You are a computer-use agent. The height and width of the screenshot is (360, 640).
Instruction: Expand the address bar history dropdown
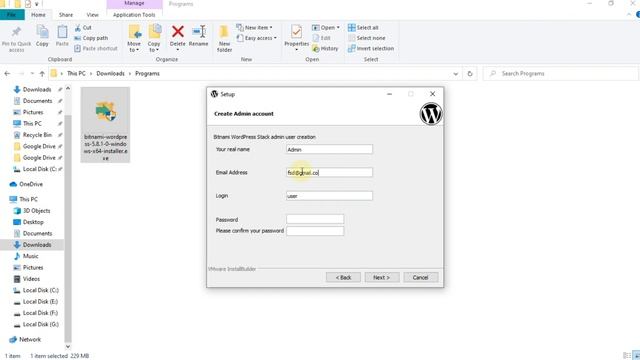[x=456, y=74]
